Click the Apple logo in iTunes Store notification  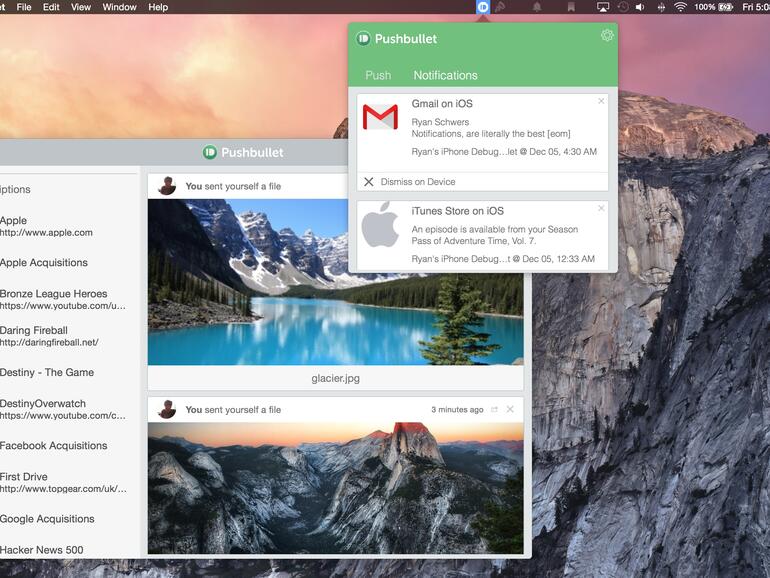[x=380, y=224]
